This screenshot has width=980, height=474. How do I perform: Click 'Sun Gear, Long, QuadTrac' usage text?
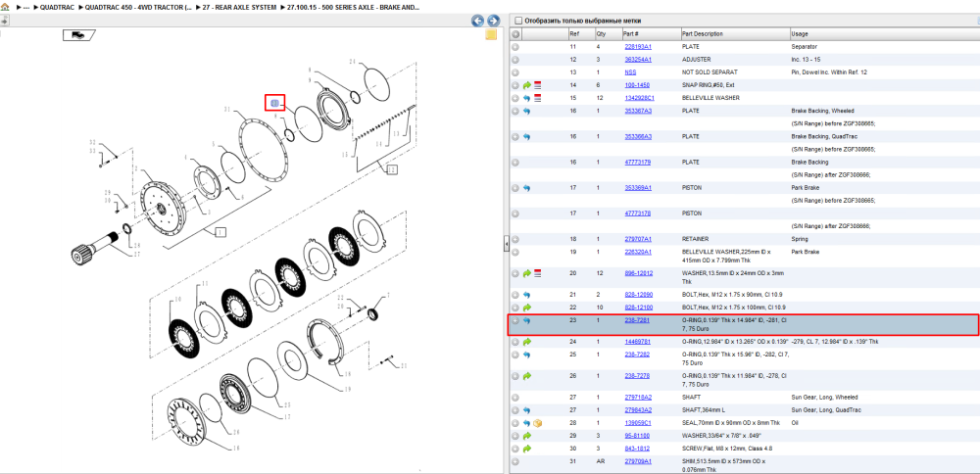tap(824, 410)
